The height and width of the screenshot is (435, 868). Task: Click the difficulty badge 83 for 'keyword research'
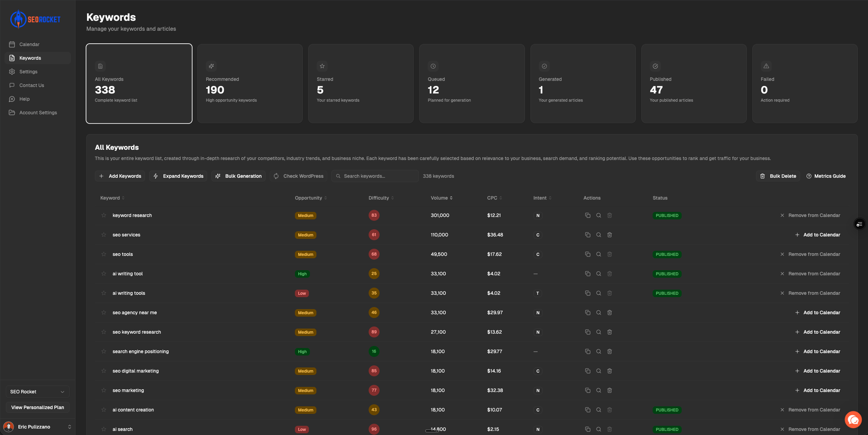374,215
